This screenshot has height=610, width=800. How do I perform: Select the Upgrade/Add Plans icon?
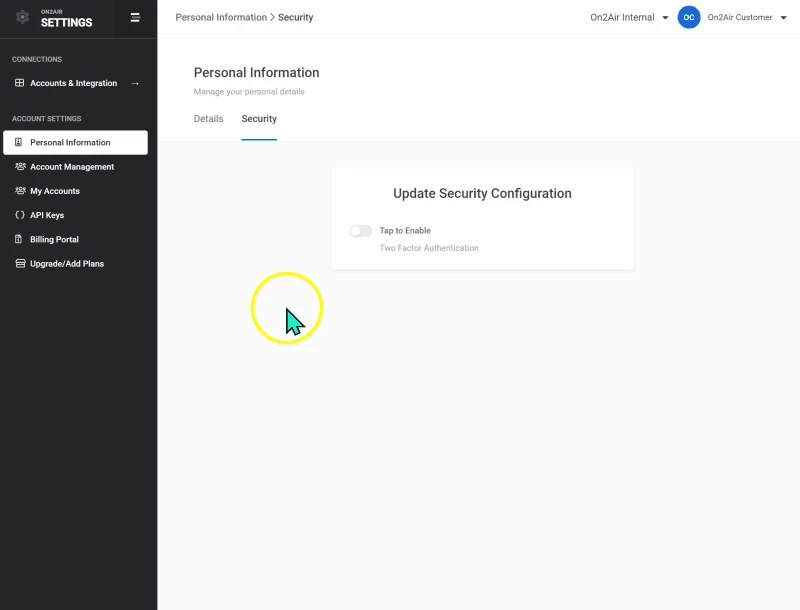tap(19, 264)
